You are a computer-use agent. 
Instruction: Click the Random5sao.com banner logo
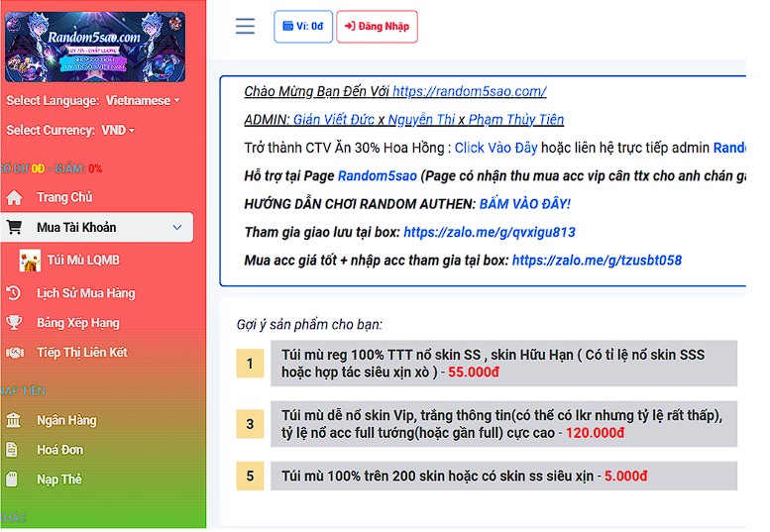click(95, 47)
